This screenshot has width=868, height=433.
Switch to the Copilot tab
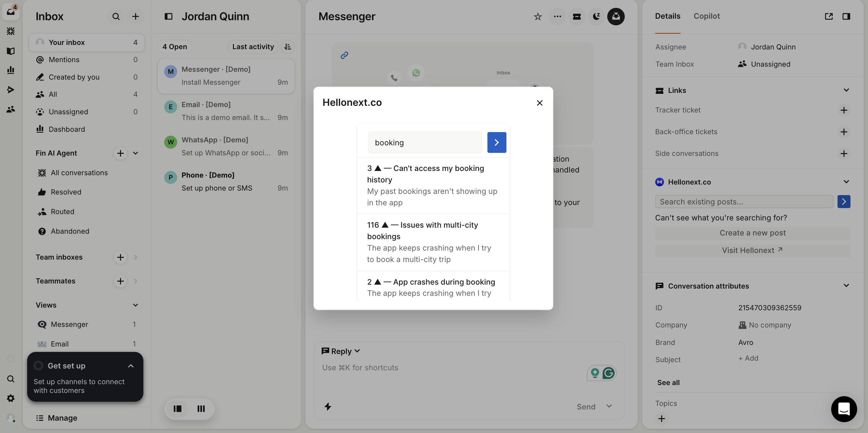707,16
